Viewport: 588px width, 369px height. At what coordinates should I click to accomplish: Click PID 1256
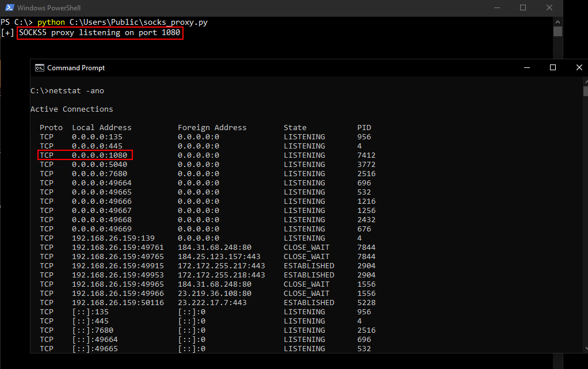(x=366, y=211)
